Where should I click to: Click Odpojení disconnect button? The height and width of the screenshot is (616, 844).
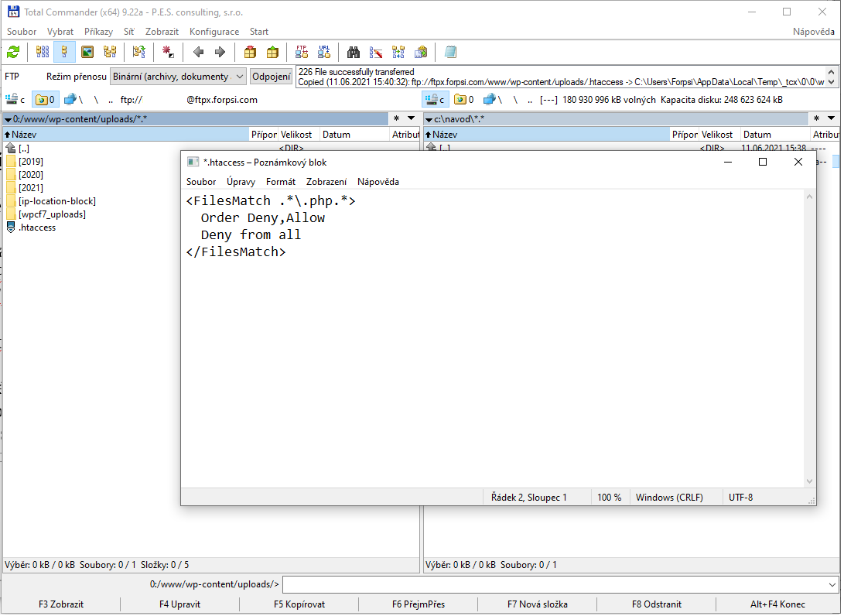(x=272, y=77)
